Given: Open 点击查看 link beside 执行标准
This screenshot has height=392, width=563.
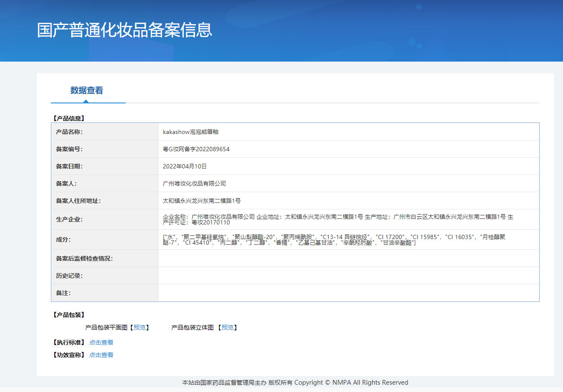Looking at the screenshot, I should (x=101, y=342).
